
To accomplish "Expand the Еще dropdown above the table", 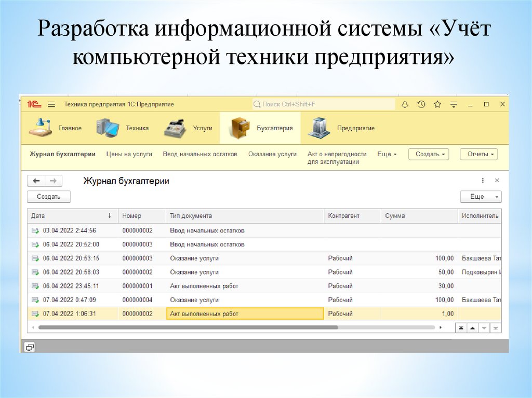I will coord(481,197).
